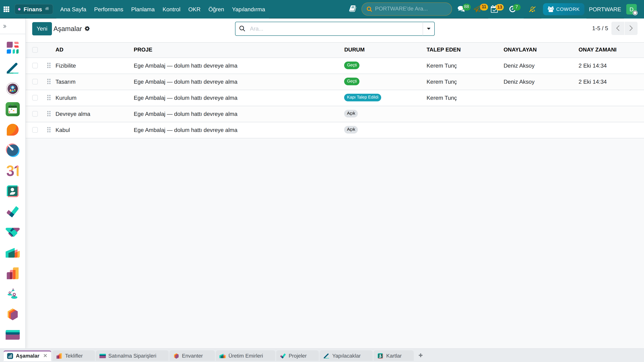Image resolution: width=644 pixels, height=362 pixels.
Task: Open the book documentation icon in top bar
Action: (353, 9)
